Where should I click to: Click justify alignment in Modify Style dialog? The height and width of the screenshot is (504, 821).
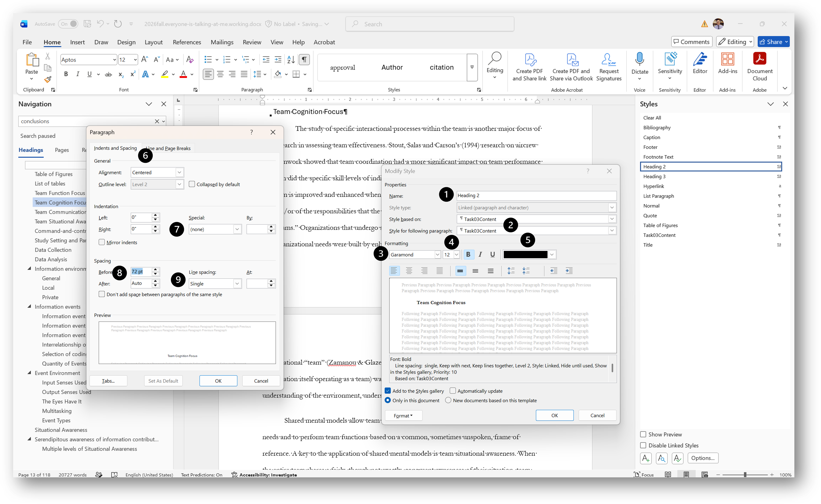[x=440, y=271]
